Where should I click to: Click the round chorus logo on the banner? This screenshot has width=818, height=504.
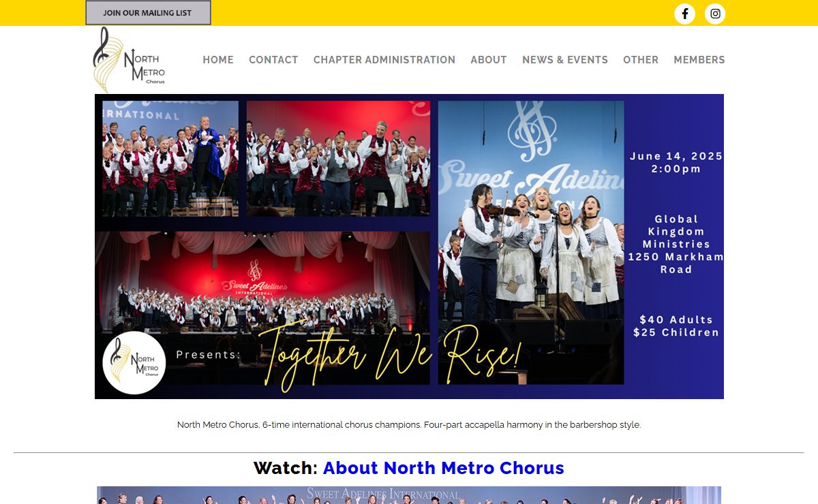(134, 363)
